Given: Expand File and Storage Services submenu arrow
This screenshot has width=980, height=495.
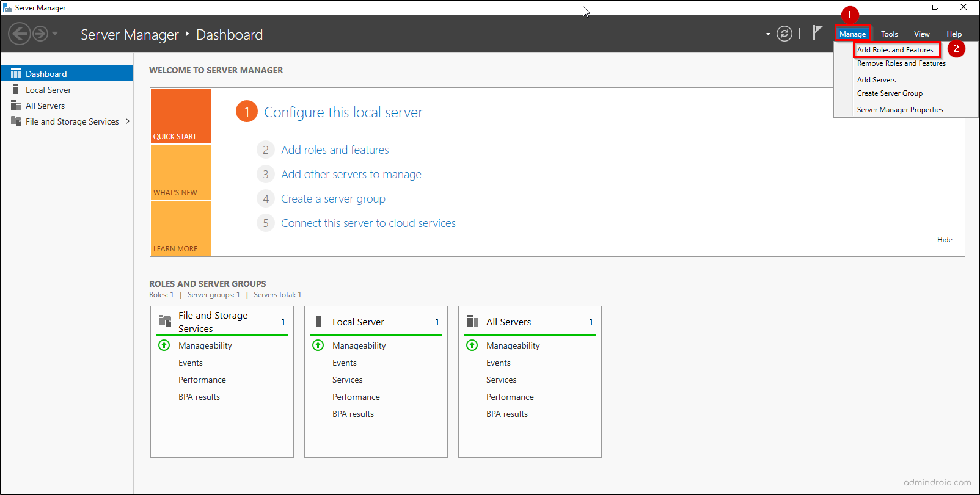Looking at the screenshot, I should pyautogui.click(x=128, y=121).
